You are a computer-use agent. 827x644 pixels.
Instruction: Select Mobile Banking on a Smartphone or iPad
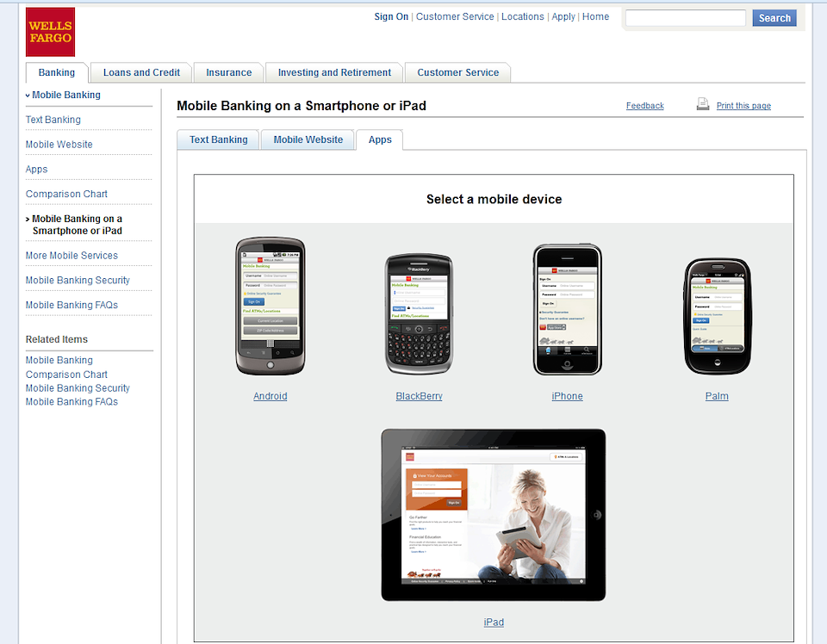coord(77,225)
